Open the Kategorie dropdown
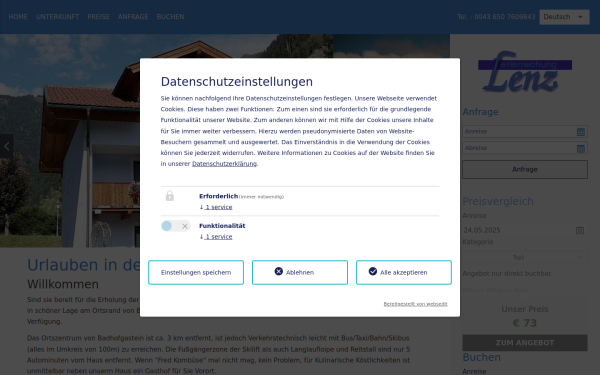 coord(525,257)
